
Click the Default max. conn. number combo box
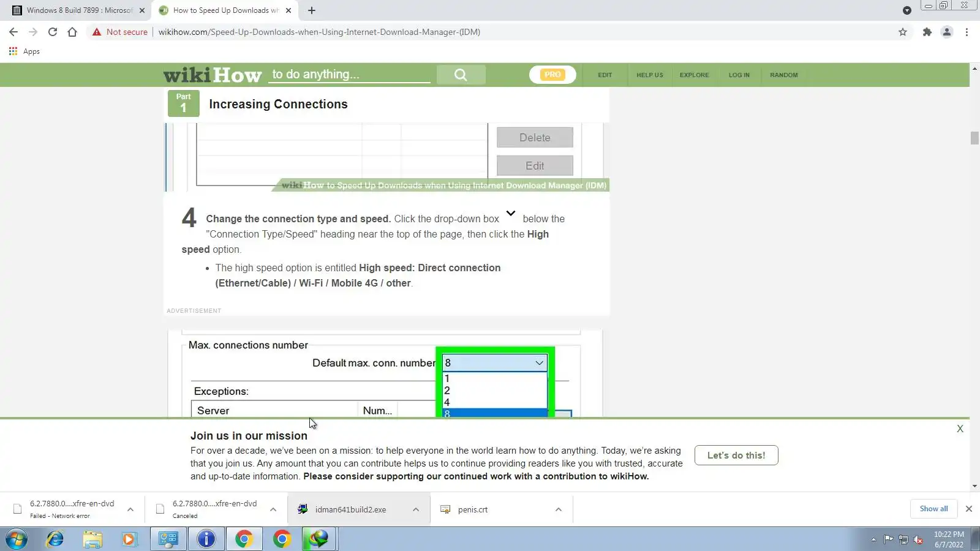[495, 363]
